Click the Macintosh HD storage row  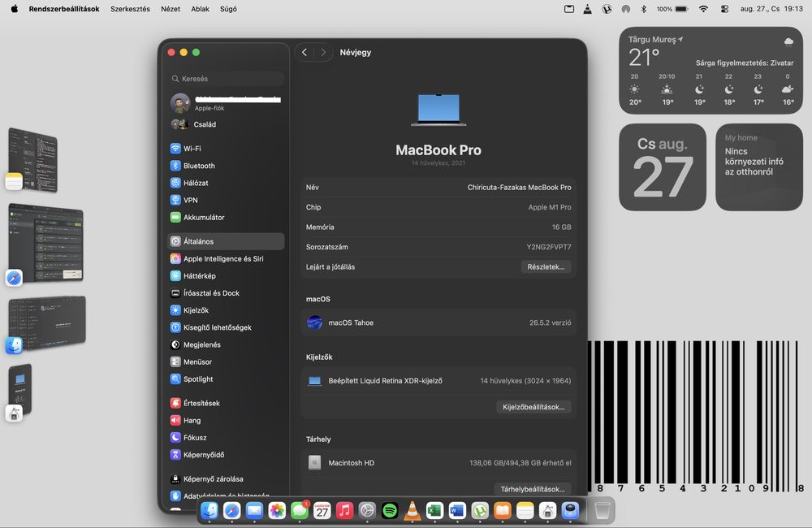click(x=438, y=463)
